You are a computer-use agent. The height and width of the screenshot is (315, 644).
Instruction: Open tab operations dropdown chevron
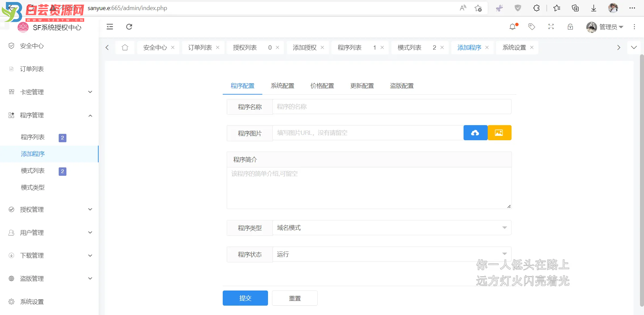[x=634, y=48]
